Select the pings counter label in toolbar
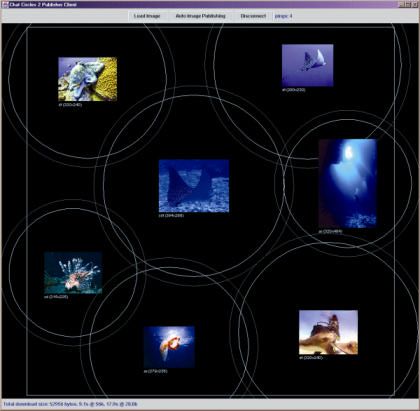 (283, 16)
